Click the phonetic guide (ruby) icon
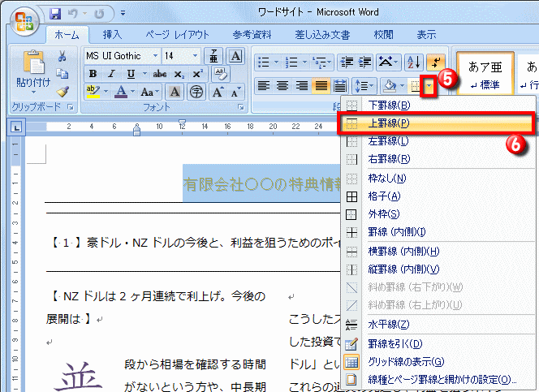Image resolution: width=539 pixels, height=392 pixels. pyautogui.click(x=213, y=56)
